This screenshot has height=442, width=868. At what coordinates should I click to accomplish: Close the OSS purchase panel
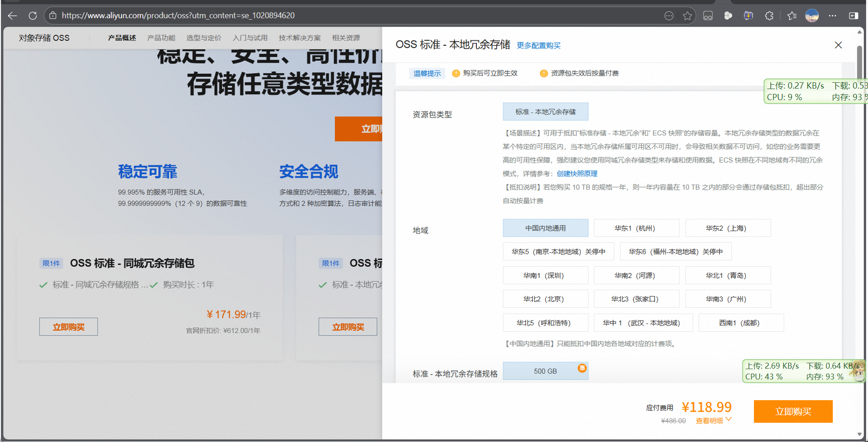tap(838, 45)
